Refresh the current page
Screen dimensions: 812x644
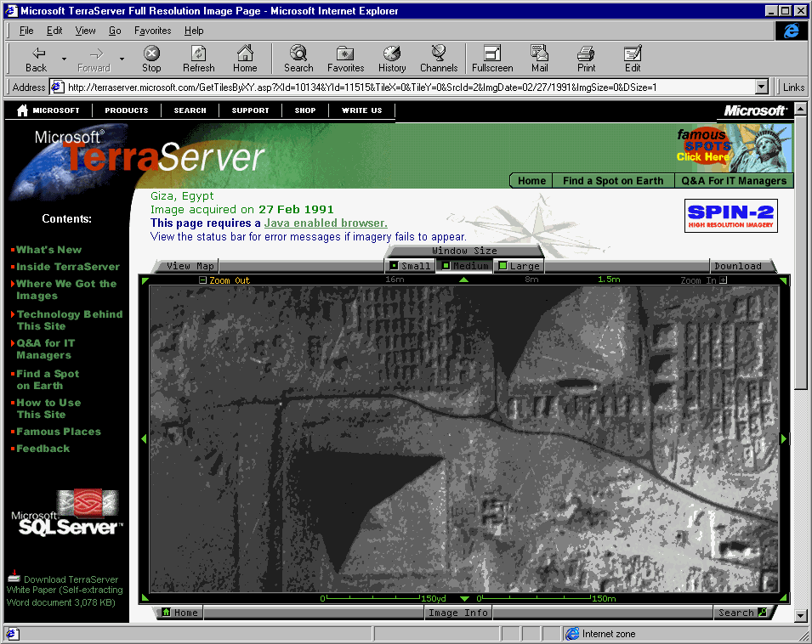[x=198, y=59]
